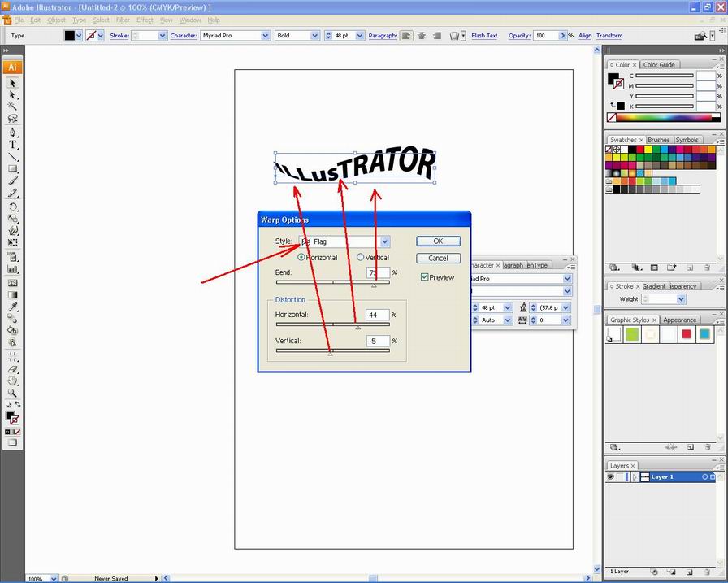Click OK in Warp Options dialog

[x=438, y=241]
